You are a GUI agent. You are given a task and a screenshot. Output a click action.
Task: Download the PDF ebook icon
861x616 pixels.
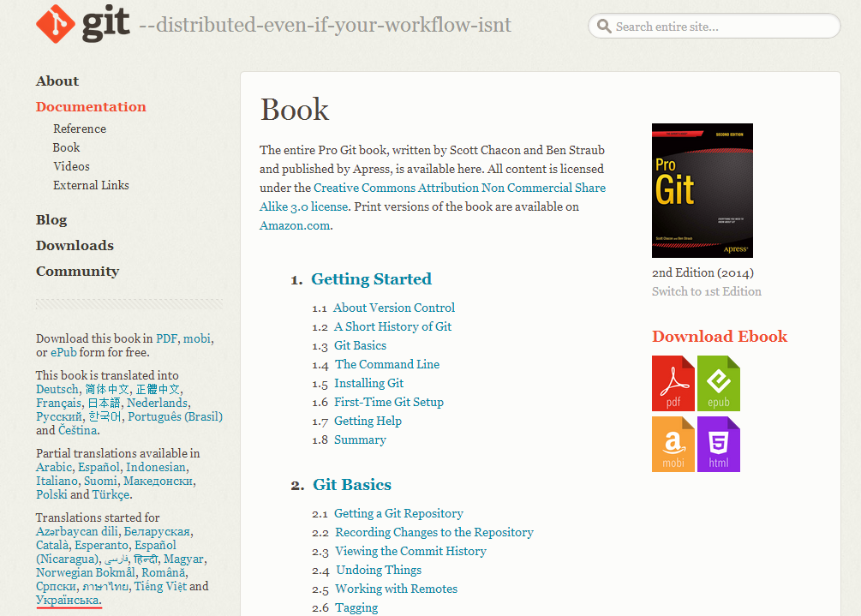673,383
